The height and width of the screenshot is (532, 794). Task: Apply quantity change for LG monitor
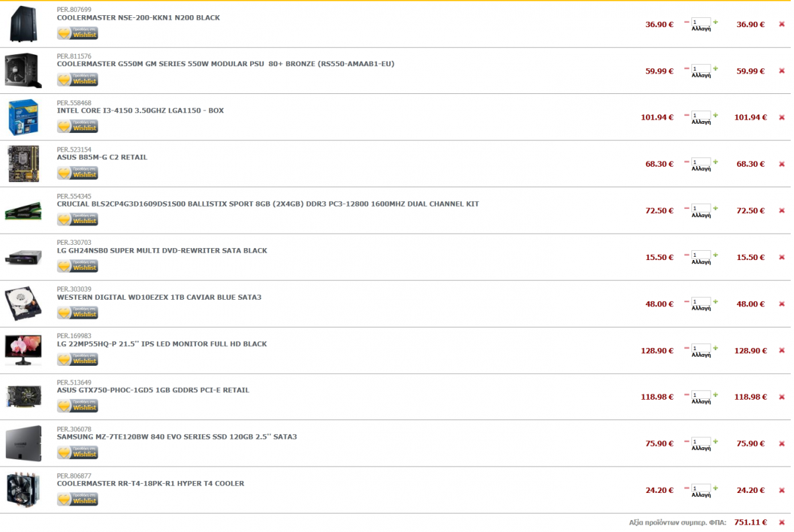coord(701,355)
